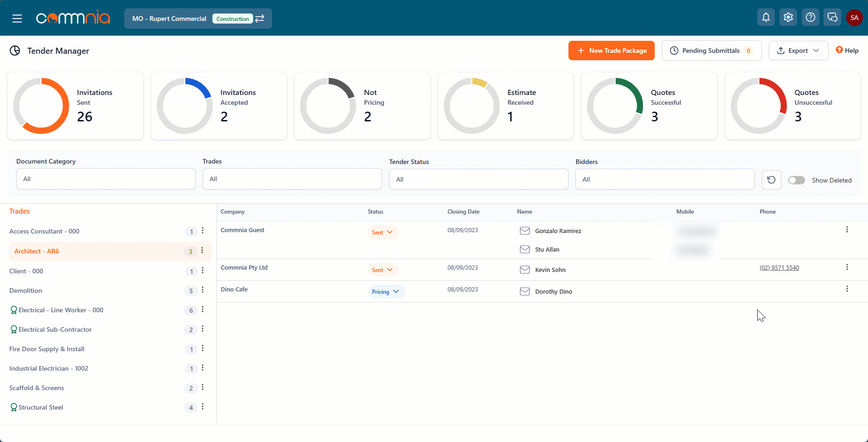Click the (02) 9571 5540 phone link
The width and height of the screenshot is (868, 442).
click(779, 267)
